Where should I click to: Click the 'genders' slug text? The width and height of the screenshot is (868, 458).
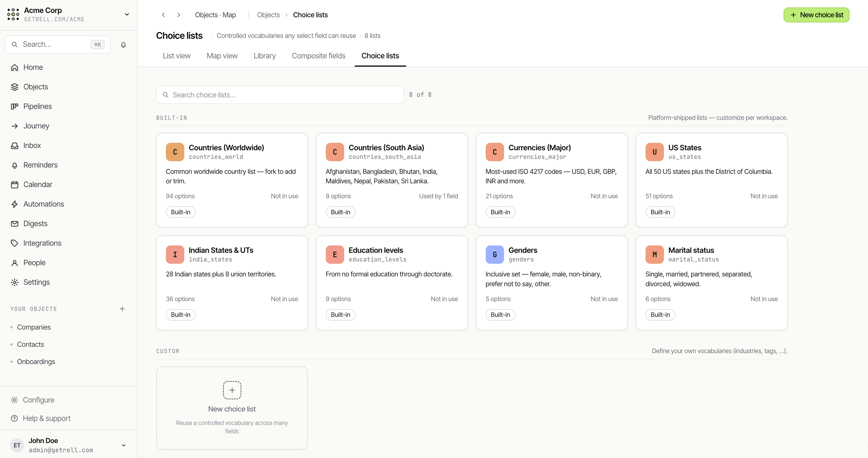coord(521,259)
